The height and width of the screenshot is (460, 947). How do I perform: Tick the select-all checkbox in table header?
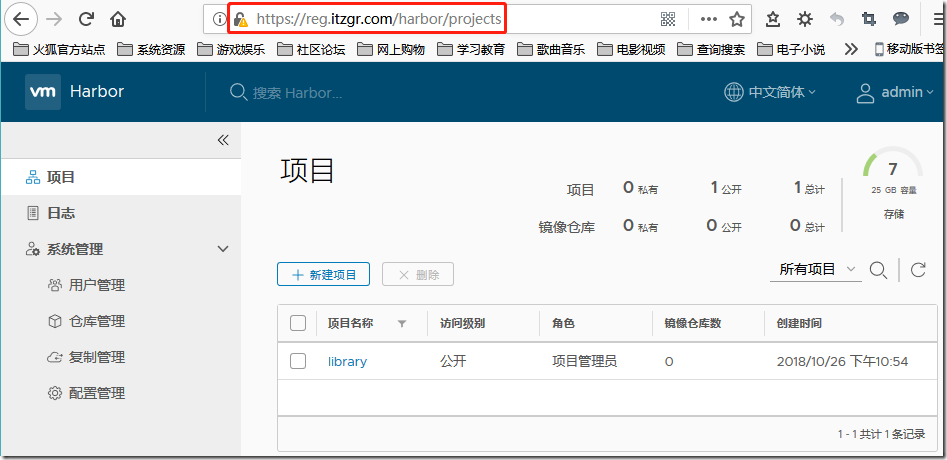[x=298, y=323]
